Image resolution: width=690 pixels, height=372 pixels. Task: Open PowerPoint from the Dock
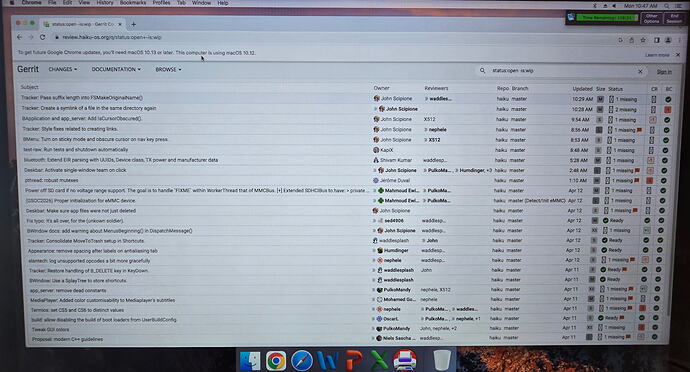[353, 361]
